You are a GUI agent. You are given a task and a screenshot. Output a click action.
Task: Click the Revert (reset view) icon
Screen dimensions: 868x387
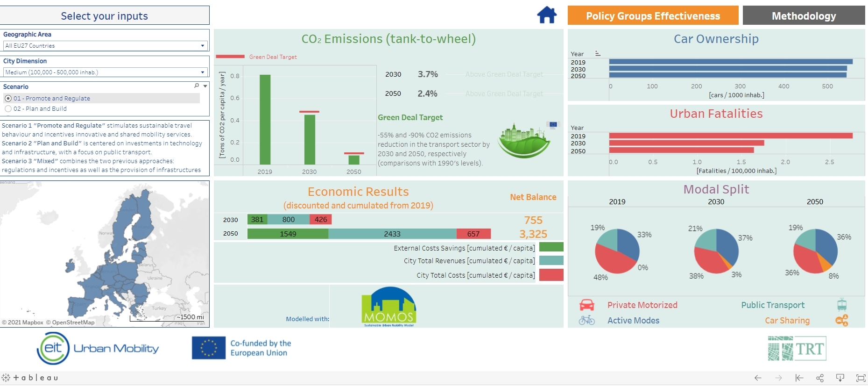click(x=799, y=378)
